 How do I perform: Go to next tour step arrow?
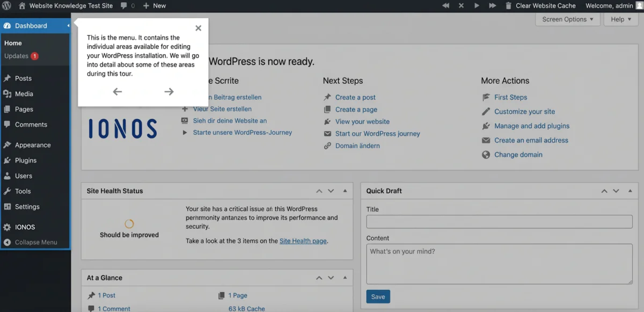pos(169,92)
